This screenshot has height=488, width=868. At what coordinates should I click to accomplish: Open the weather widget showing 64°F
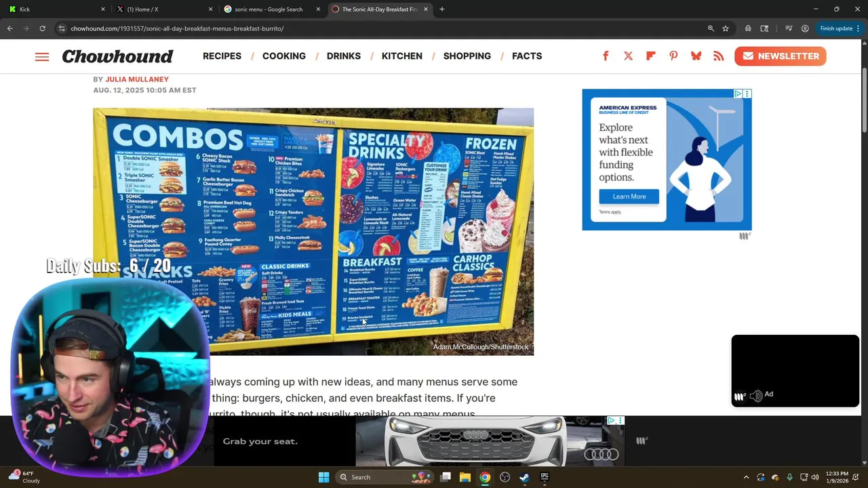point(24,477)
